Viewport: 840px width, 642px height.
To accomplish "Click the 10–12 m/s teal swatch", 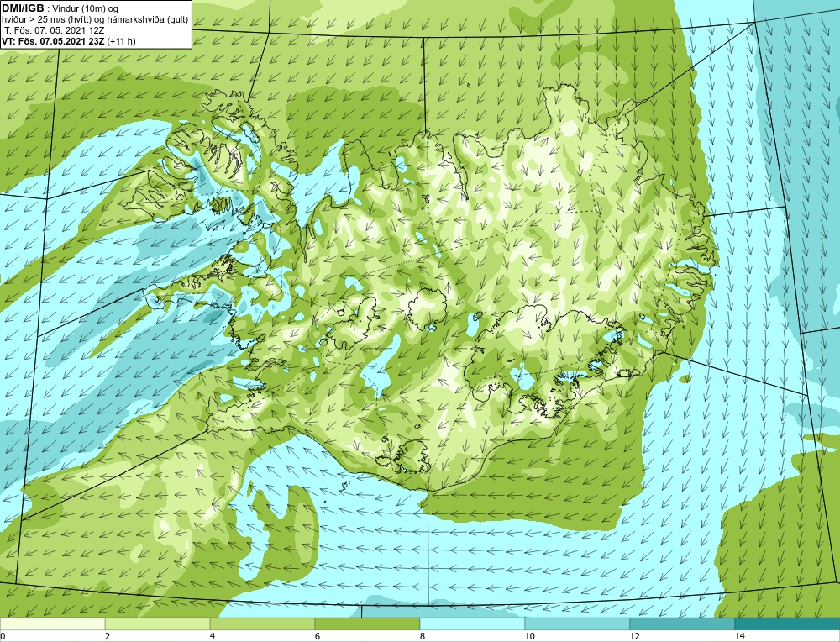I will pyautogui.click(x=578, y=624).
